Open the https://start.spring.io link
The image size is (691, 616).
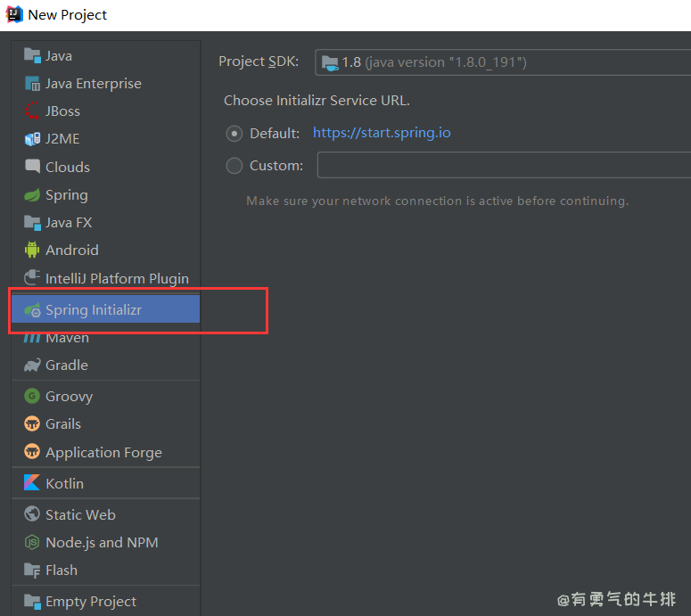coord(382,133)
